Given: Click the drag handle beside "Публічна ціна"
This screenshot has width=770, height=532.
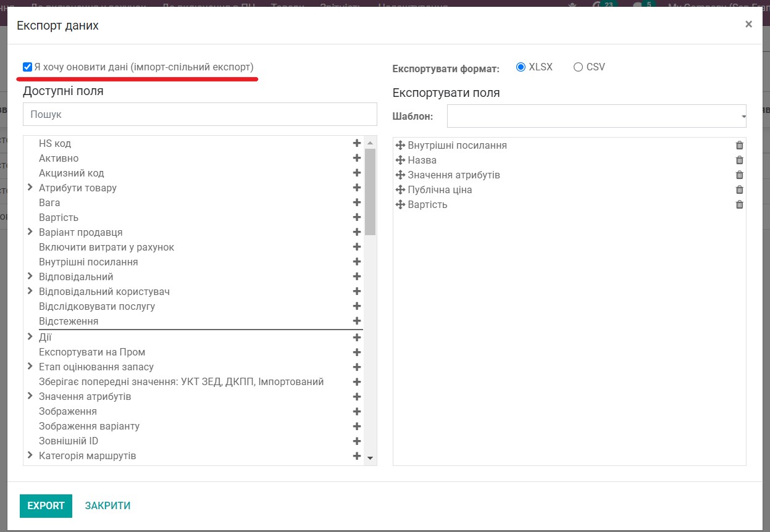Looking at the screenshot, I should click(x=401, y=189).
